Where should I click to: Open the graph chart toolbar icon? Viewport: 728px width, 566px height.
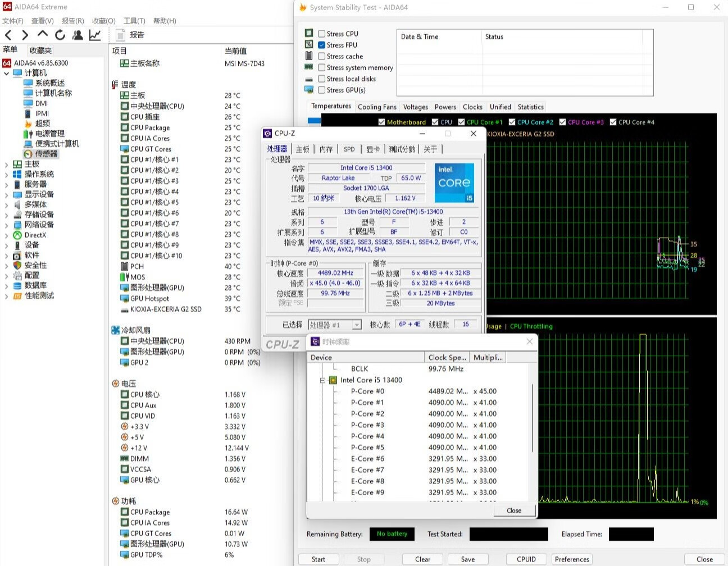(95, 35)
